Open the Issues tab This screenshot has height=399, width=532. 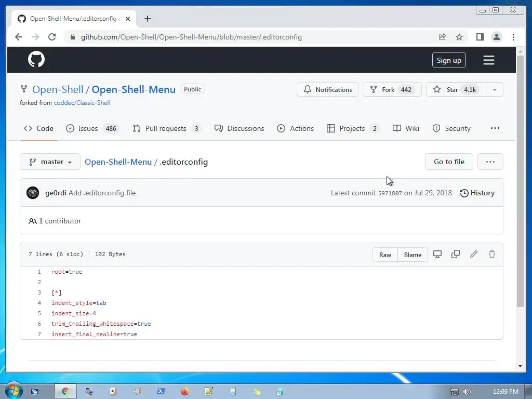[x=92, y=129]
